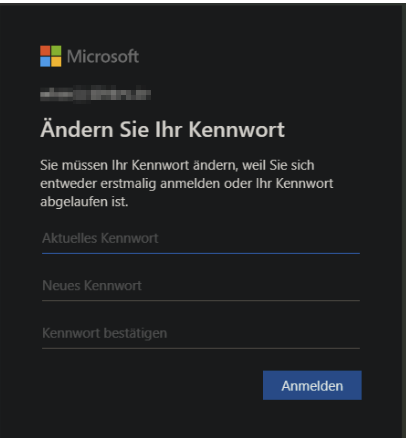Click the Kennwort bestätigen placeholder text
The width and height of the screenshot is (406, 438).
pyautogui.click(x=104, y=334)
